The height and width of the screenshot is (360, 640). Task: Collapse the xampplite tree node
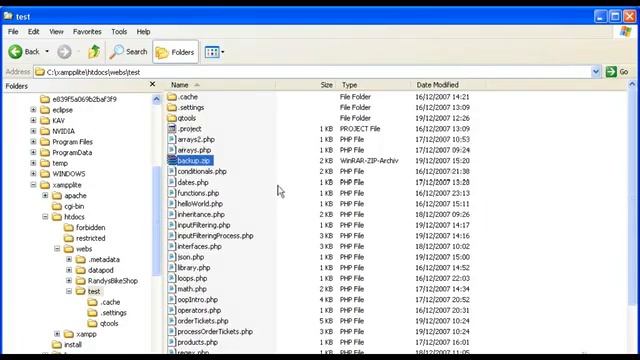coord(33,185)
